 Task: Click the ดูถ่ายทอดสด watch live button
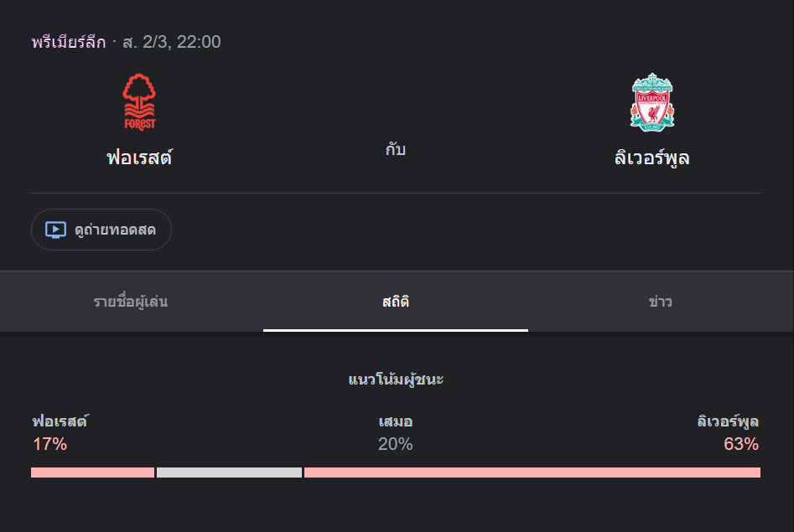click(x=101, y=230)
